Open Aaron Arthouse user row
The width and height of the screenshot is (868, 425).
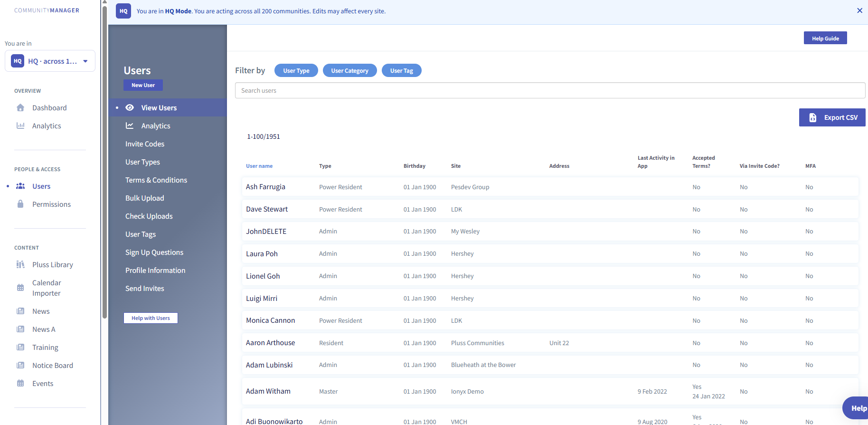pyautogui.click(x=550, y=343)
